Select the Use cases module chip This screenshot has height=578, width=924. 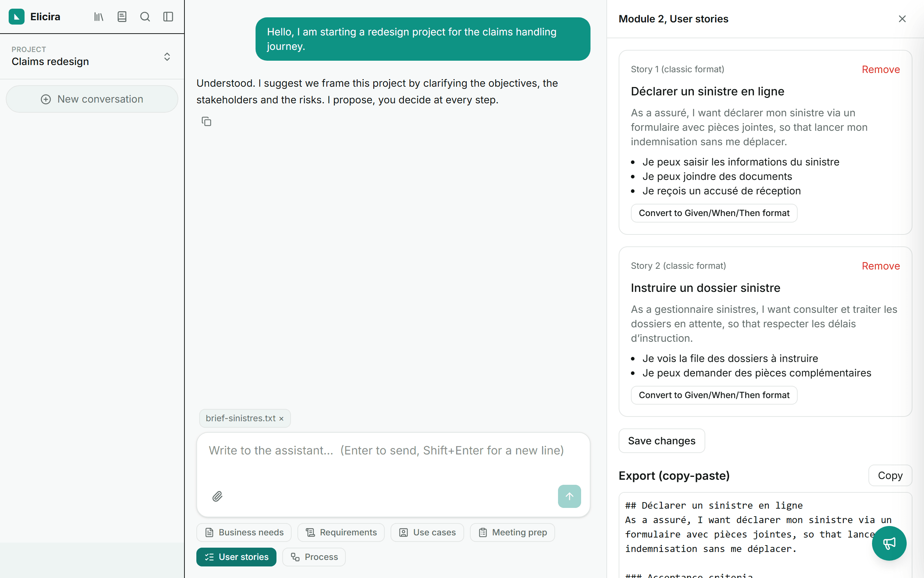(x=427, y=532)
